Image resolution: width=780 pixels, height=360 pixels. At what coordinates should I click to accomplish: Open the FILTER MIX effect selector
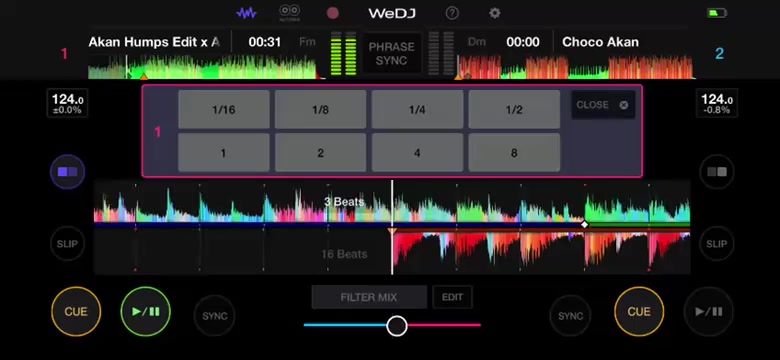(369, 297)
